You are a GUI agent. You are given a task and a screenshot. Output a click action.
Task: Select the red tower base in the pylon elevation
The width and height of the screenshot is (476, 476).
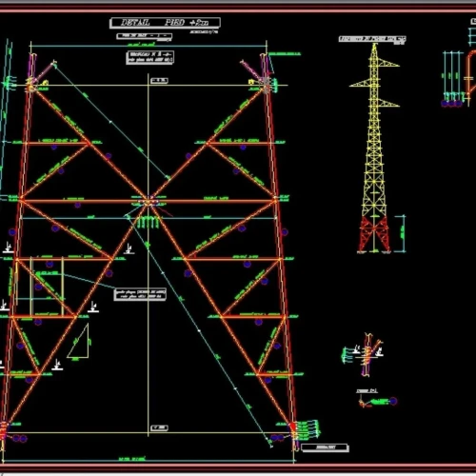pos(374,235)
